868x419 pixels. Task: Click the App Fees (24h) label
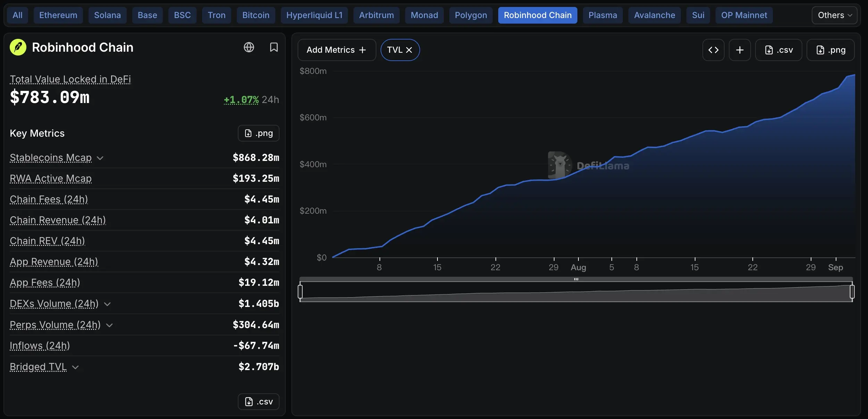click(45, 283)
